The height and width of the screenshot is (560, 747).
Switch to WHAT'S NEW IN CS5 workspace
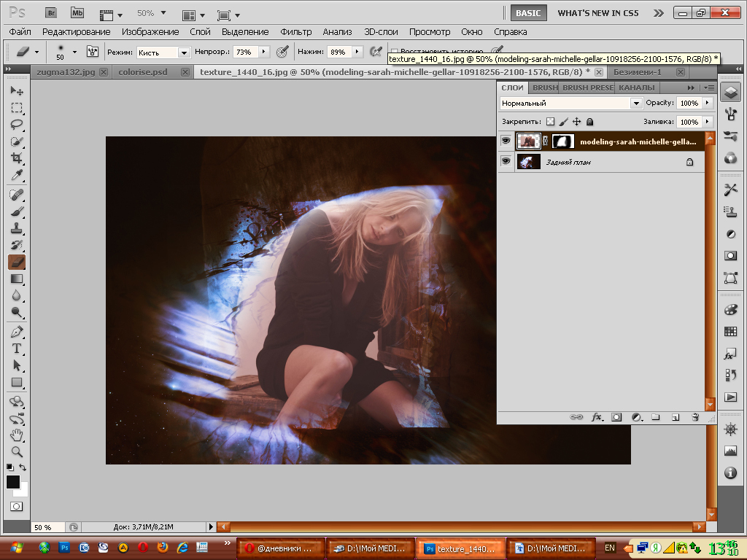[598, 13]
